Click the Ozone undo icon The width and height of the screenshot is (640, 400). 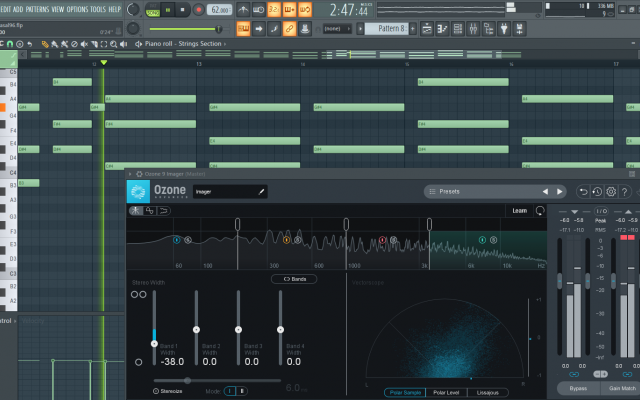[x=583, y=191]
